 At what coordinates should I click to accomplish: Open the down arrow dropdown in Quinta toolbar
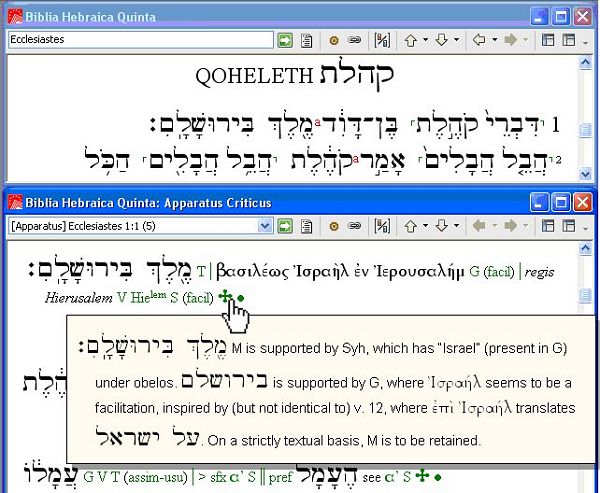456,40
